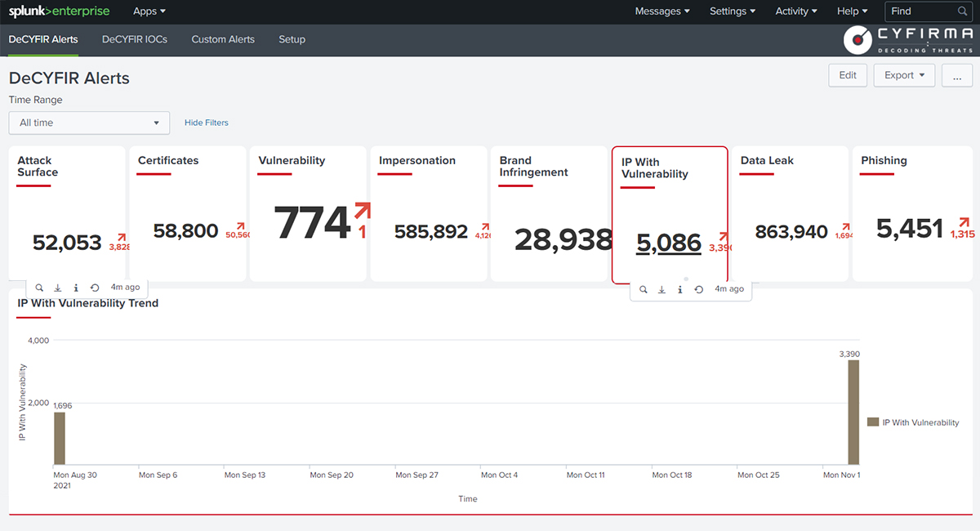Click the IP With Vulnerability Trend heading
The width and height of the screenshot is (980, 531).
[x=88, y=303]
